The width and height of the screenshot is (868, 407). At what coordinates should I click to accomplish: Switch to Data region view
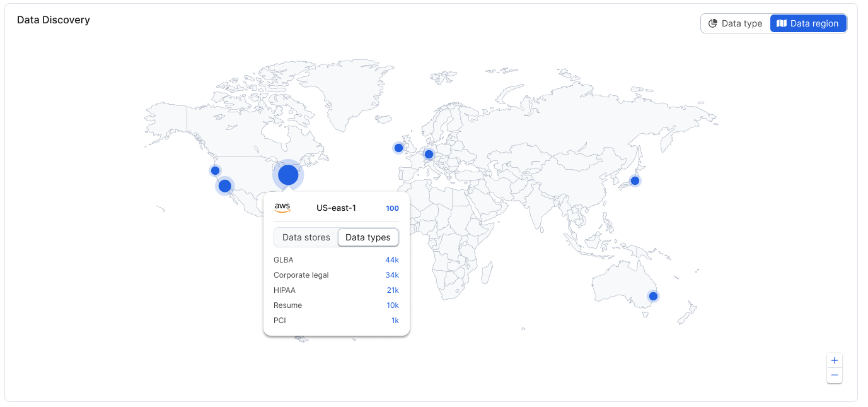tap(808, 23)
